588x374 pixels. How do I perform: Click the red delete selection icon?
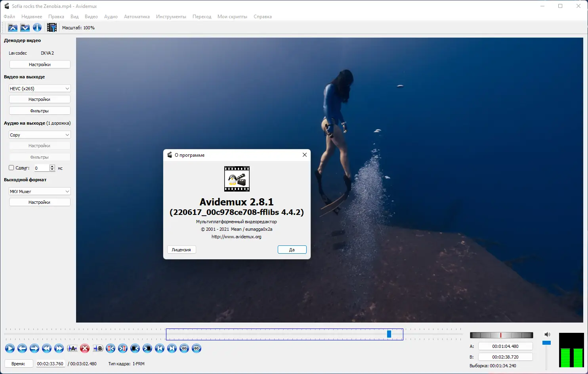coord(85,348)
